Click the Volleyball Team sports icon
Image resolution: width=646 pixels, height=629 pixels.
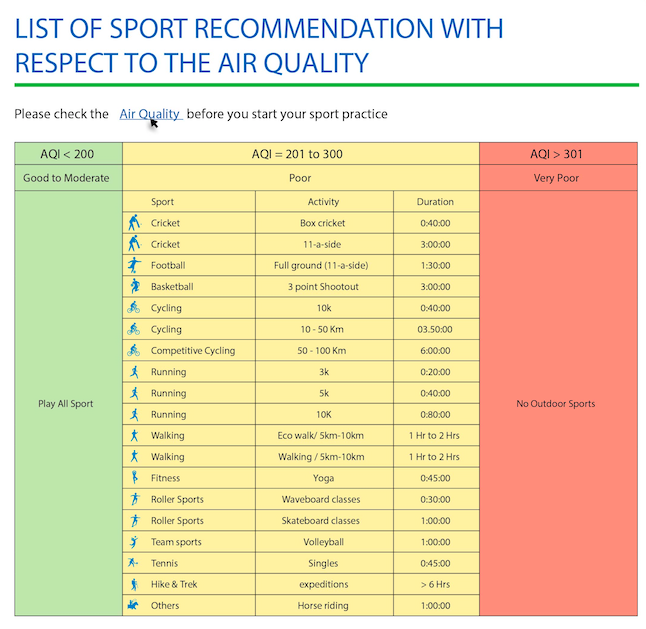(x=134, y=542)
